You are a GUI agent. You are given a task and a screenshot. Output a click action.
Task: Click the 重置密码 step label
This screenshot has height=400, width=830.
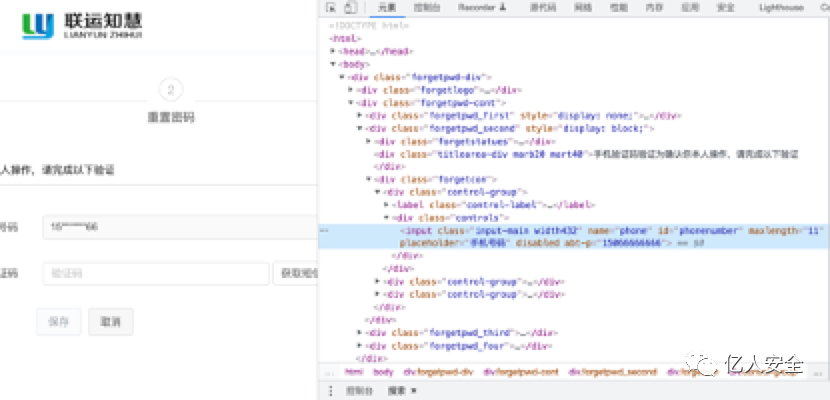(171, 117)
